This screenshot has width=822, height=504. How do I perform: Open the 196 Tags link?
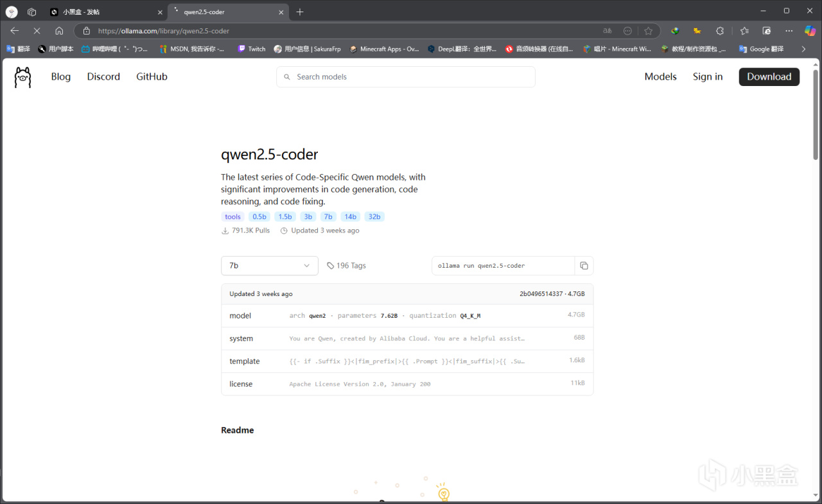[347, 266]
